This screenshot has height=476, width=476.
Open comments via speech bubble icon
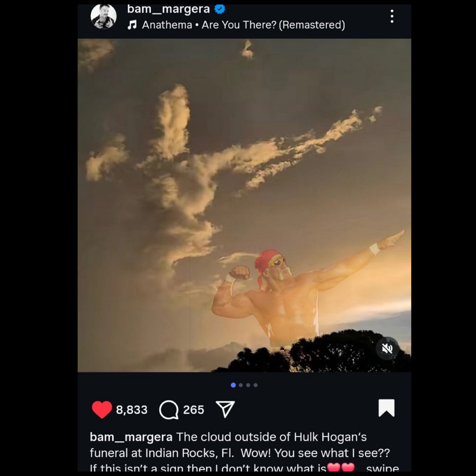[x=169, y=410]
